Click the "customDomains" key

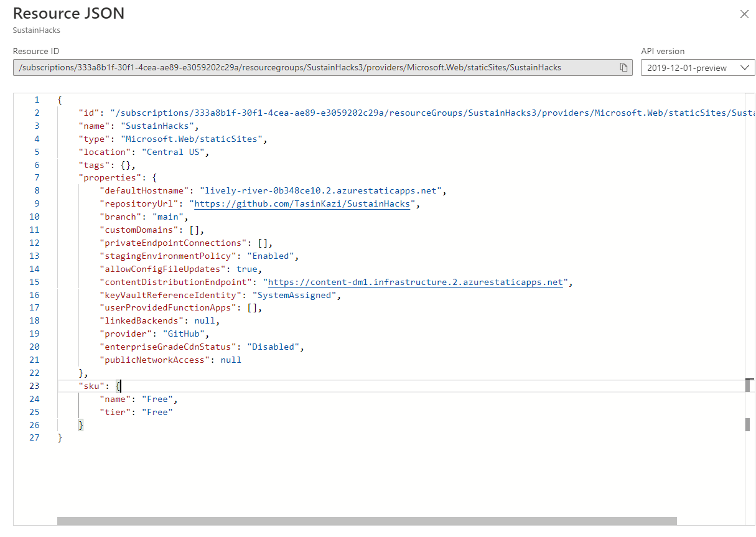tap(139, 230)
